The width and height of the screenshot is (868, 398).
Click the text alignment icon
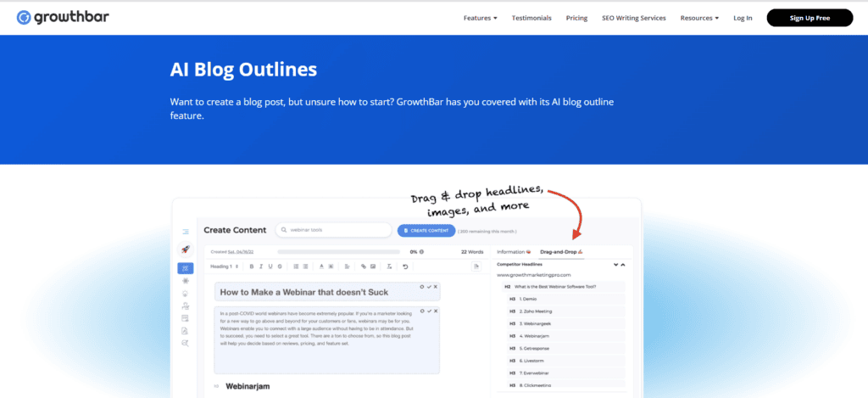(x=347, y=266)
